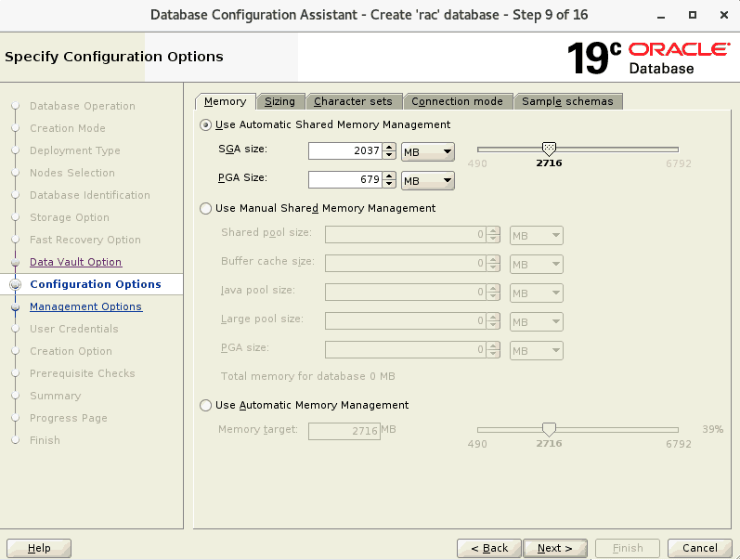Click the Shared pool size field
The image size is (740, 560).
pos(406,235)
